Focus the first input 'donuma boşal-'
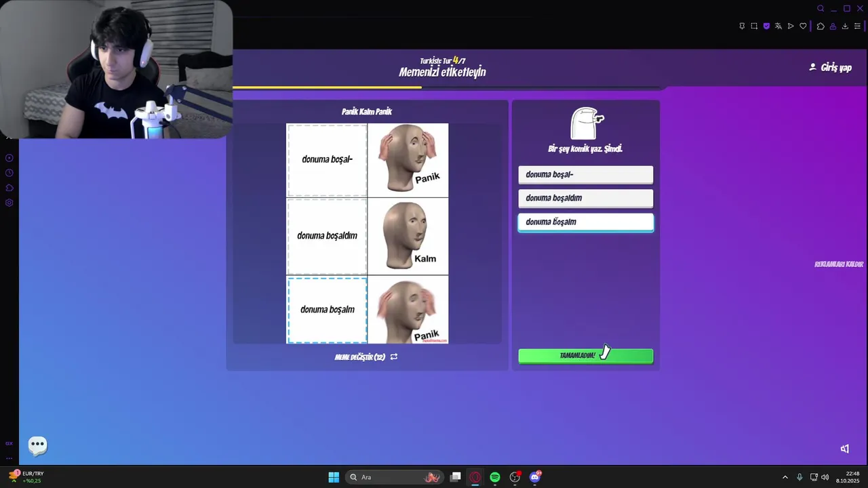Image resolution: width=868 pixels, height=488 pixels. pyautogui.click(x=586, y=175)
